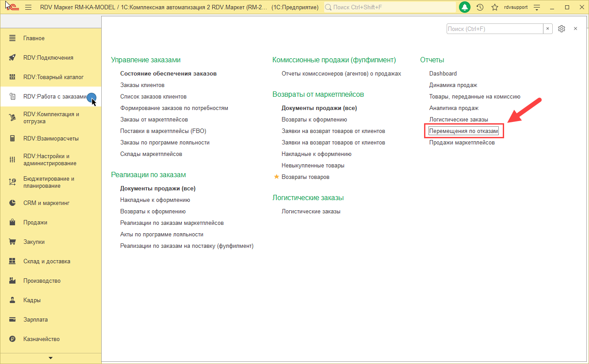
Task: Open the Dashboard report
Action: pyautogui.click(x=443, y=74)
